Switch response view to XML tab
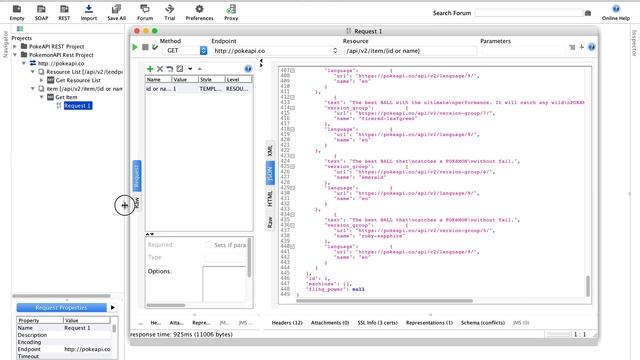The height and width of the screenshot is (360, 640). (270, 150)
